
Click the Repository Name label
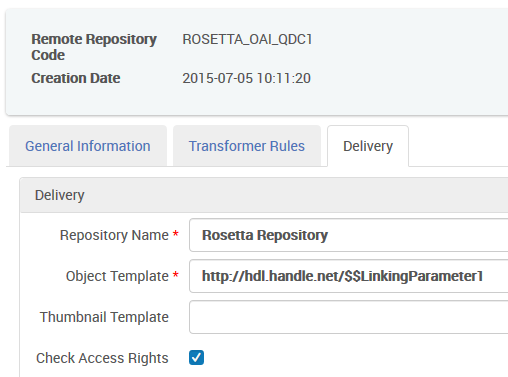(x=114, y=235)
